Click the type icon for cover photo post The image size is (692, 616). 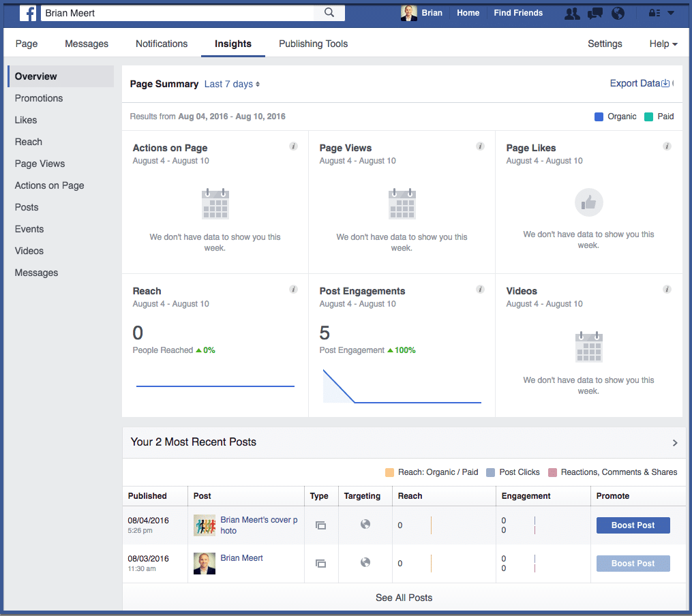(321, 525)
